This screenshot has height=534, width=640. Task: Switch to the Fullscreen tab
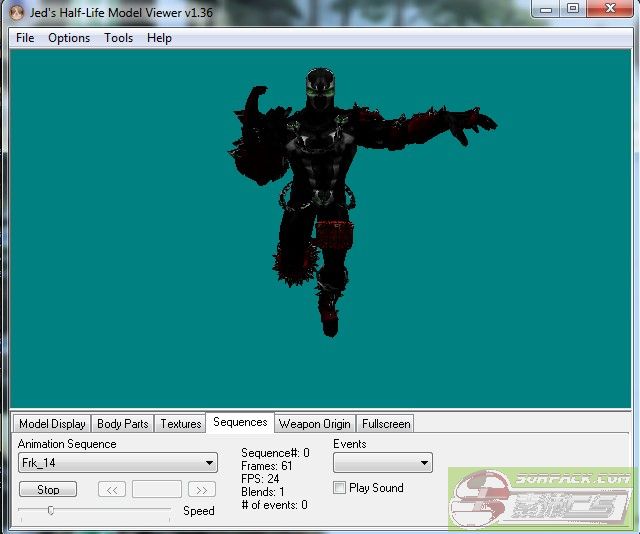tap(386, 424)
